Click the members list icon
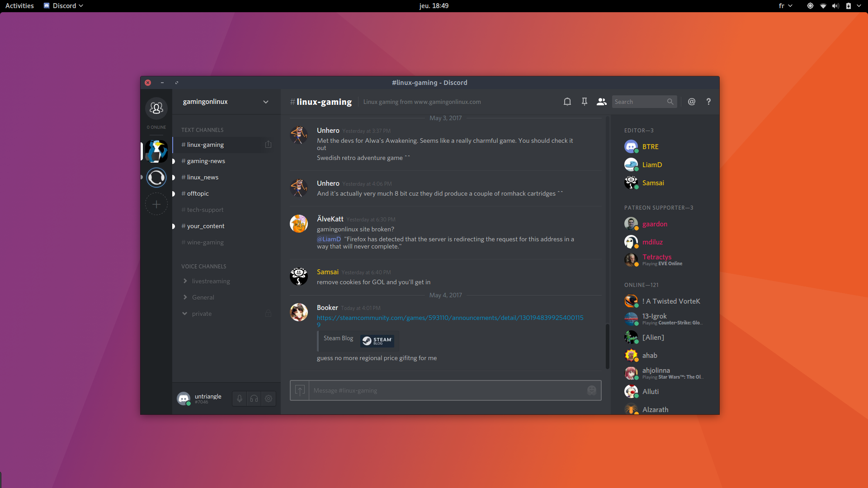The height and width of the screenshot is (488, 868). 601,101
